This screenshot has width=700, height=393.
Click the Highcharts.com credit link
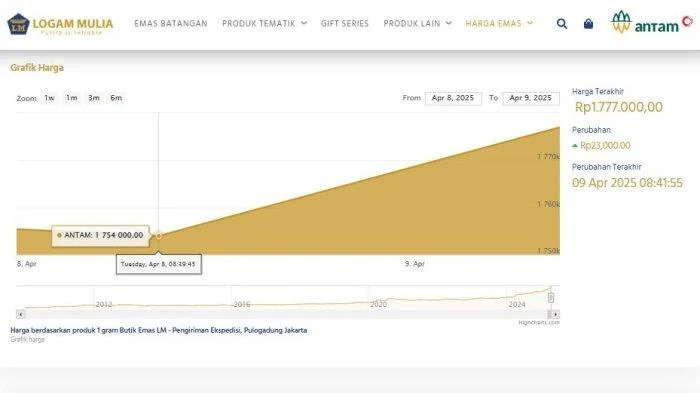[x=539, y=322]
